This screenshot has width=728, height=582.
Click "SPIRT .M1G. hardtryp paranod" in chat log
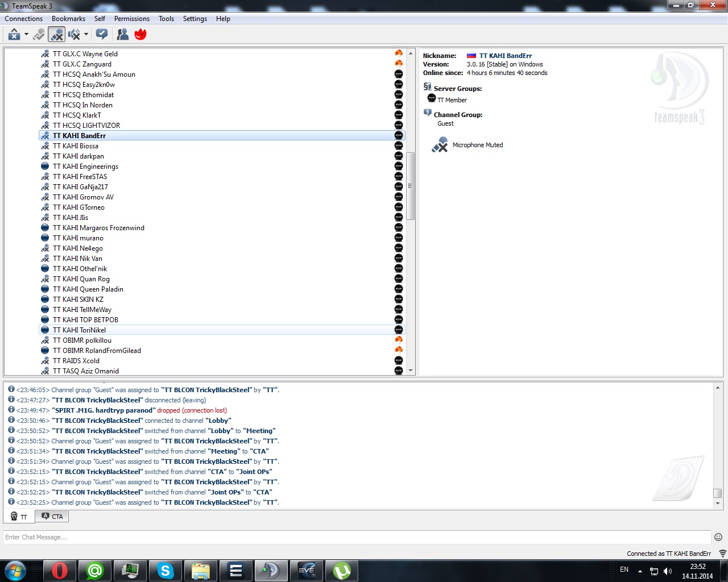point(103,410)
